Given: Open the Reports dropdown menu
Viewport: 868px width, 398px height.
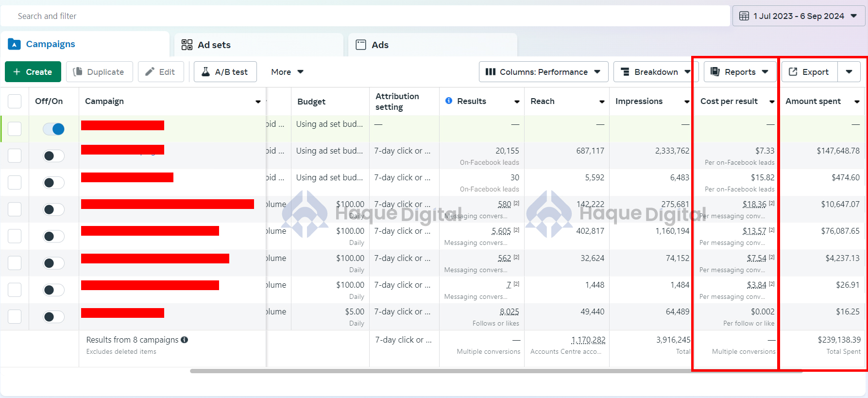Looking at the screenshot, I should [740, 72].
